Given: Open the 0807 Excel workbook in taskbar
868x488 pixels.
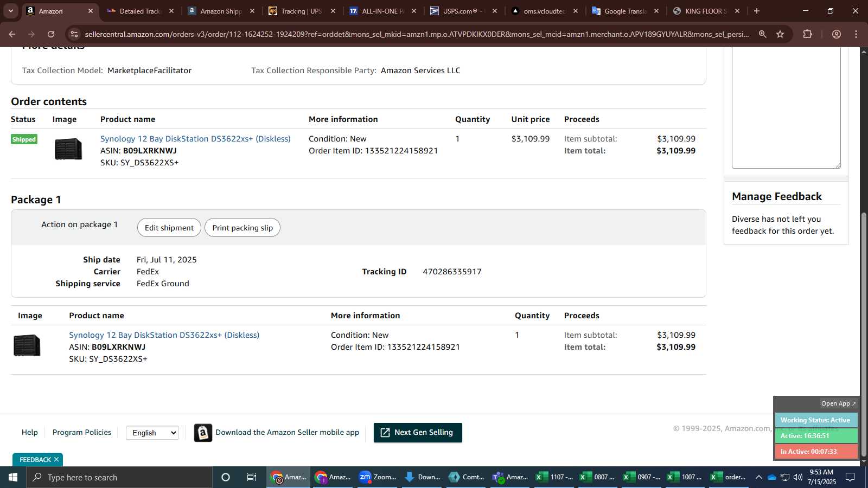Looking at the screenshot, I should point(597,477).
